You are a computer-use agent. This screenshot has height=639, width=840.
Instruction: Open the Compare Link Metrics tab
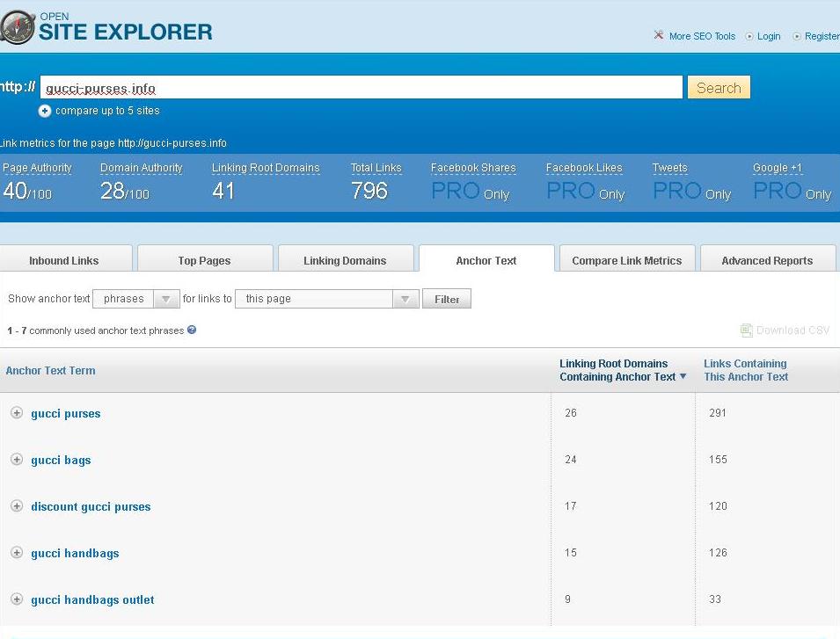pyautogui.click(x=626, y=260)
